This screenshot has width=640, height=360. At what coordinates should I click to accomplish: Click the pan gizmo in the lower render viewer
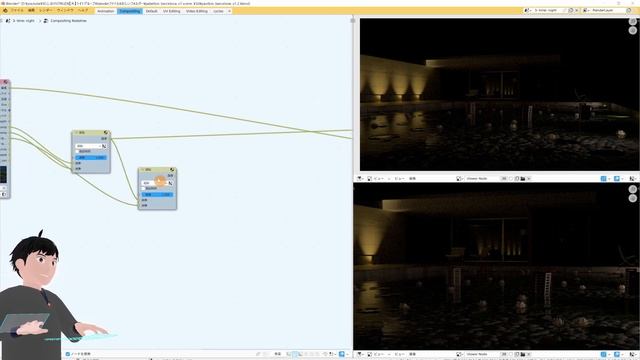(x=633, y=198)
